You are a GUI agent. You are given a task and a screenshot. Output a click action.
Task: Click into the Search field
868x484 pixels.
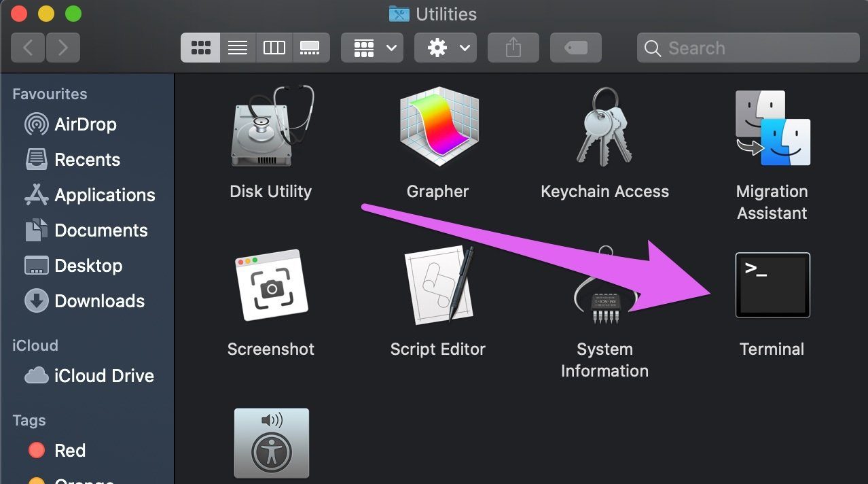pyautogui.click(x=748, y=48)
